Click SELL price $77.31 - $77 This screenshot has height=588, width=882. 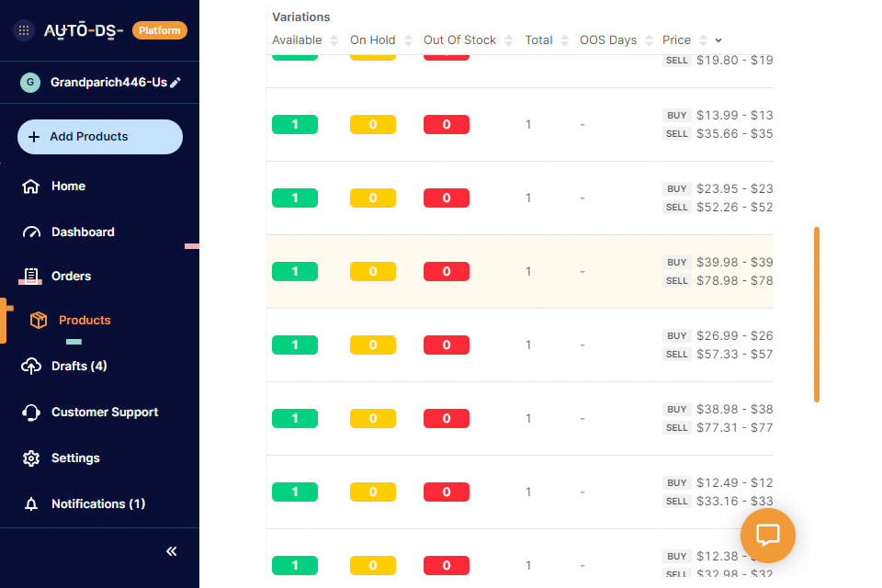coord(735,428)
